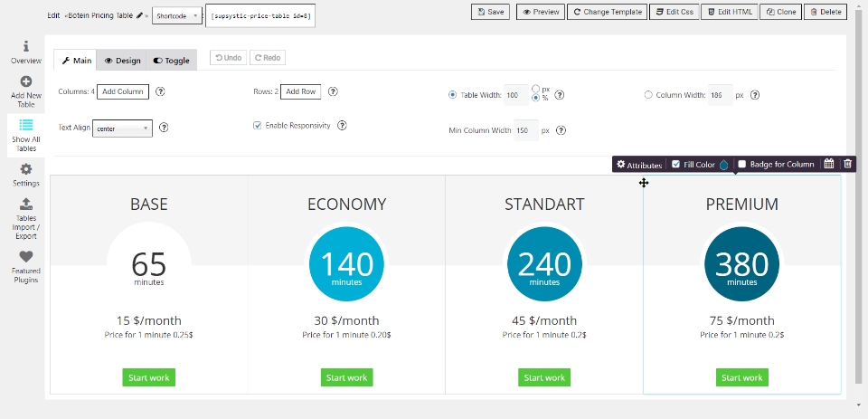Open the Shortcode dropdown
868x419 pixels.
click(x=176, y=16)
